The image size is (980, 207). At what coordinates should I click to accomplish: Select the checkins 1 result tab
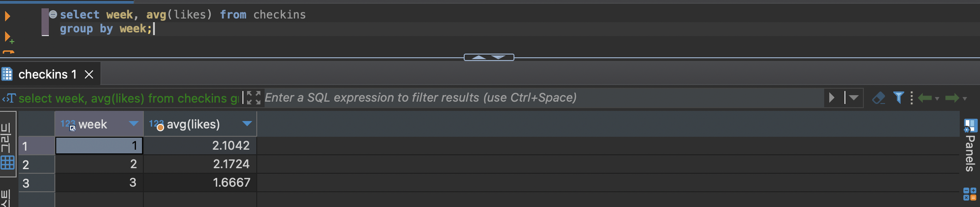47,74
